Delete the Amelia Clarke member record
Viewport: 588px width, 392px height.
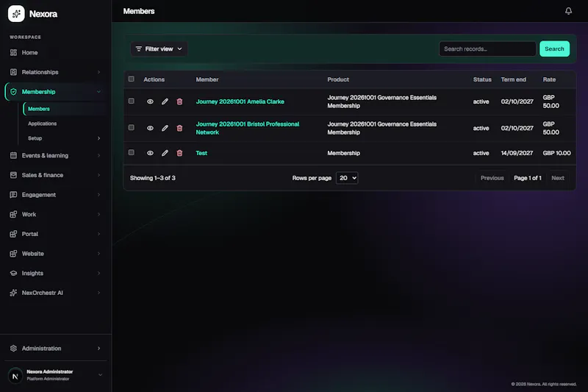point(179,101)
